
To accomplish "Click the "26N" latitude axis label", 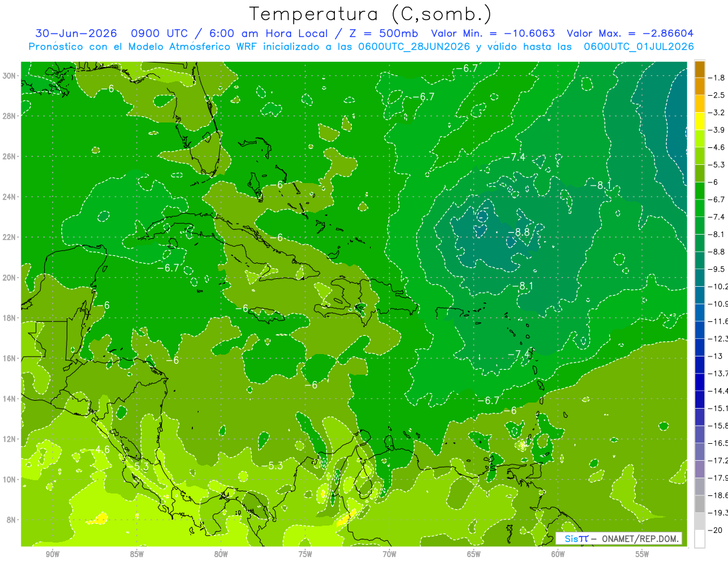I will (10, 156).
